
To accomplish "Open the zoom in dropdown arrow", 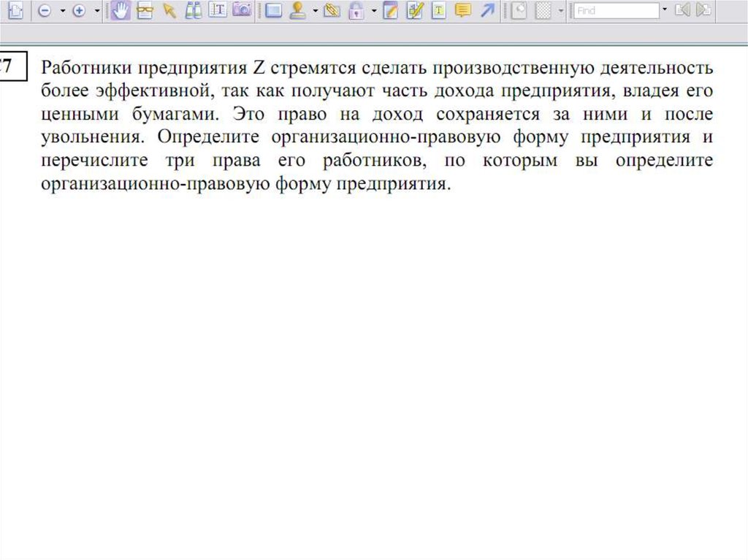I will (97, 10).
